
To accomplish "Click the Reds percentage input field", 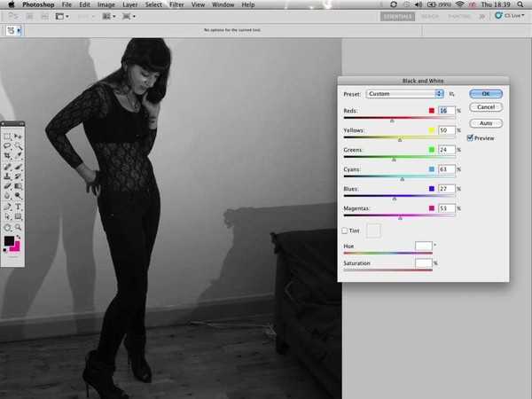I will pos(446,111).
